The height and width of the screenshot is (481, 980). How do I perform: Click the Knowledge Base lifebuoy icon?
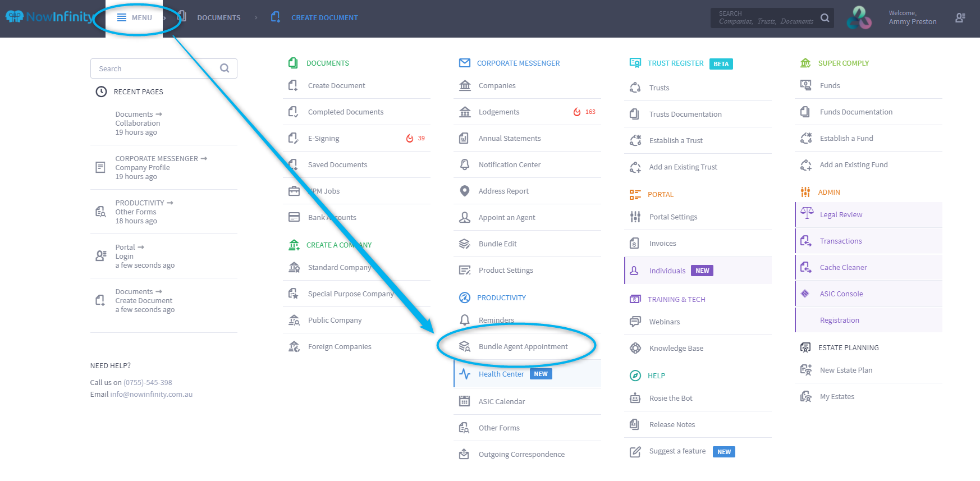click(635, 348)
